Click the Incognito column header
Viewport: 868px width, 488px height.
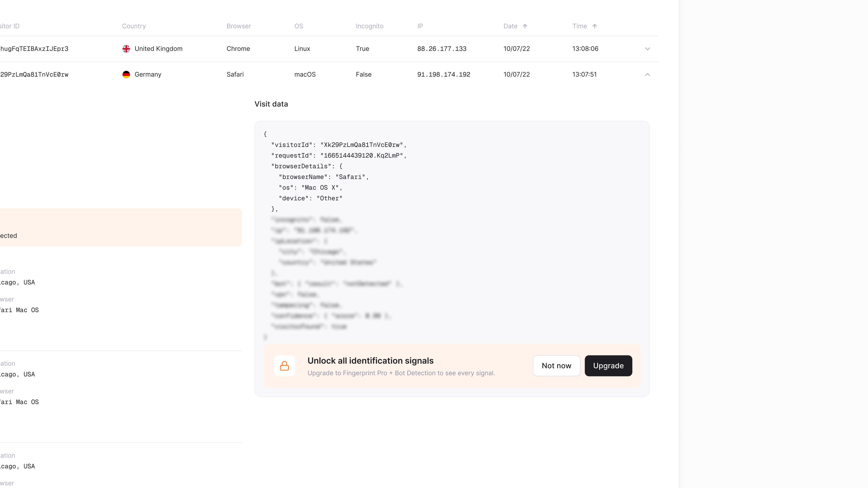369,26
